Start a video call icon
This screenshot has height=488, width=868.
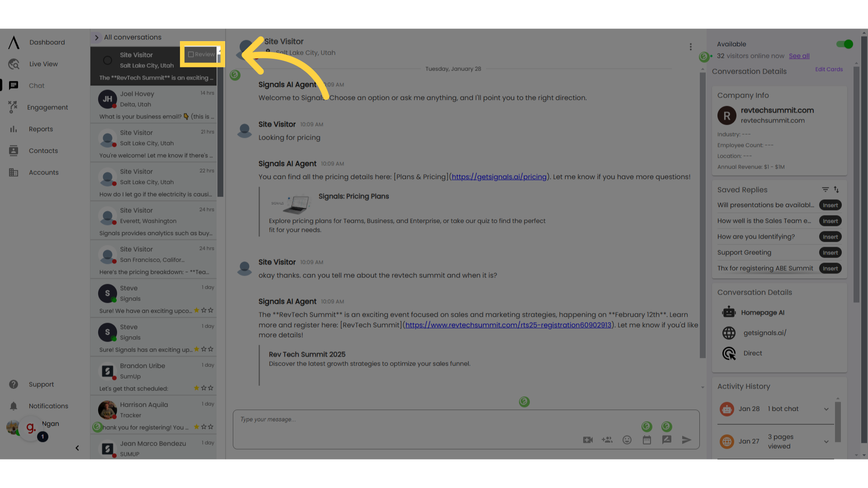tap(588, 440)
